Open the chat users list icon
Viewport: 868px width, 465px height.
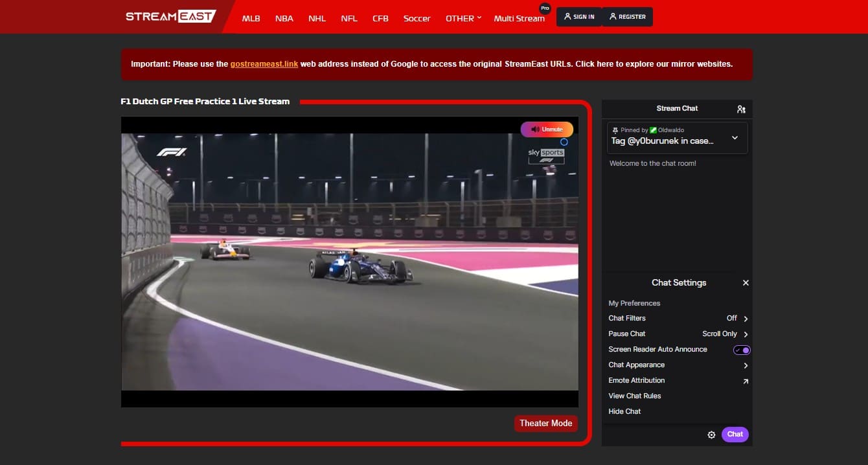click(x=741, y=109)
